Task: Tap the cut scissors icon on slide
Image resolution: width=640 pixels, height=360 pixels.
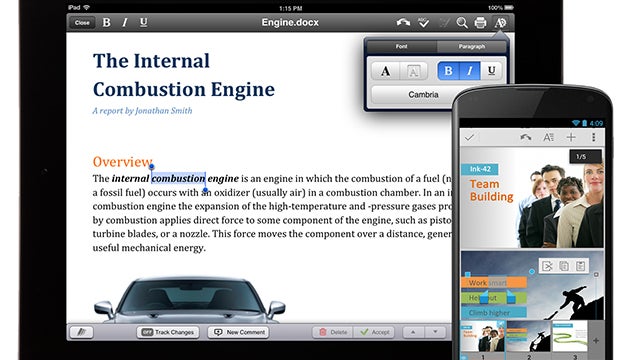Action: (547, 266)
